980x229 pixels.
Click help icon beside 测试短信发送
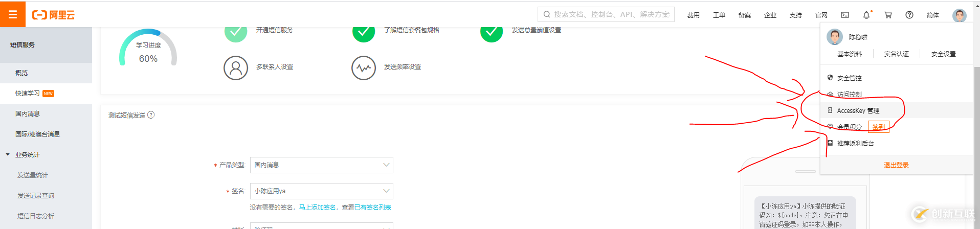click(151, 115)
